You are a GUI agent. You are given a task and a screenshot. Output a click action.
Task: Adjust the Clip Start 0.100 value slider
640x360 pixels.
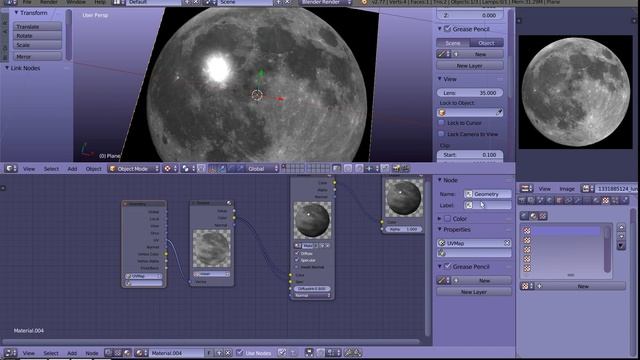coord(470,155)
